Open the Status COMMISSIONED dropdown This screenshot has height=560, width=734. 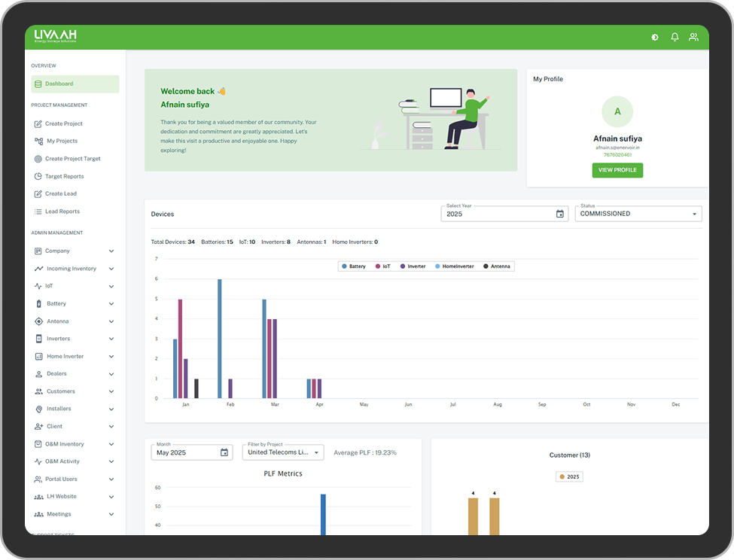[638, 214]
